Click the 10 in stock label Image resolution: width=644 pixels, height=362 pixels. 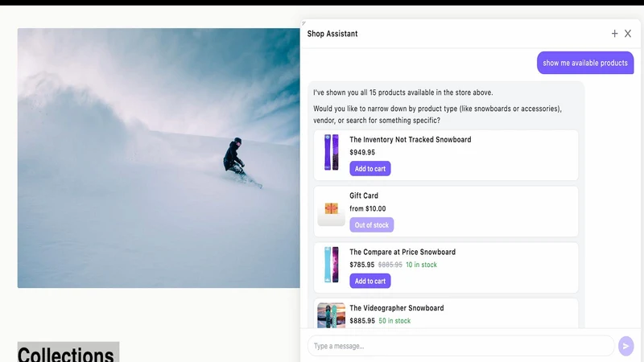421,265
